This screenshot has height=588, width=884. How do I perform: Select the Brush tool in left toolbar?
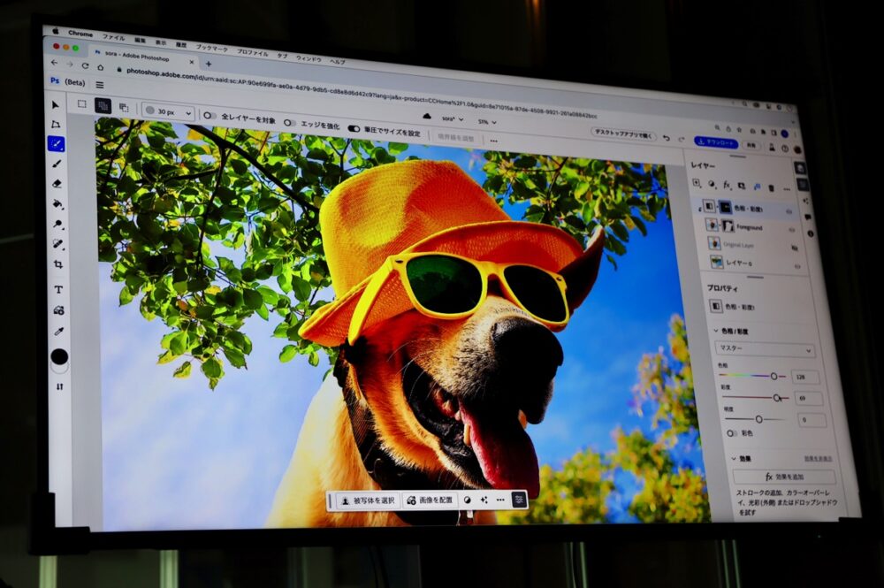(x=57, y=164)
